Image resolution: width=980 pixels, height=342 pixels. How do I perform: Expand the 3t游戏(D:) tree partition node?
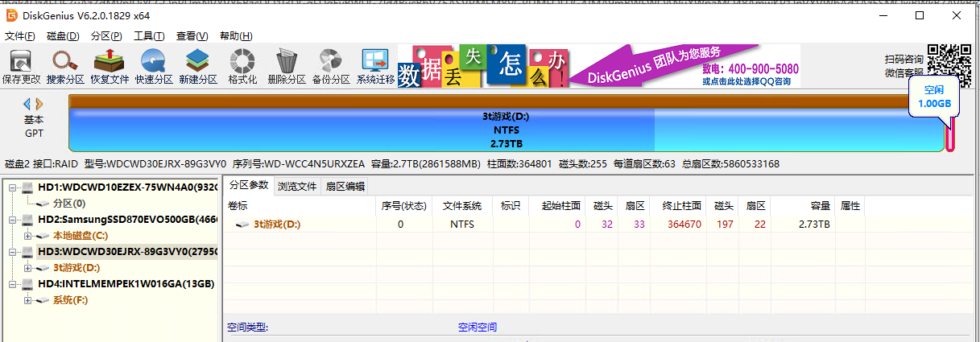tap(28, 268)
